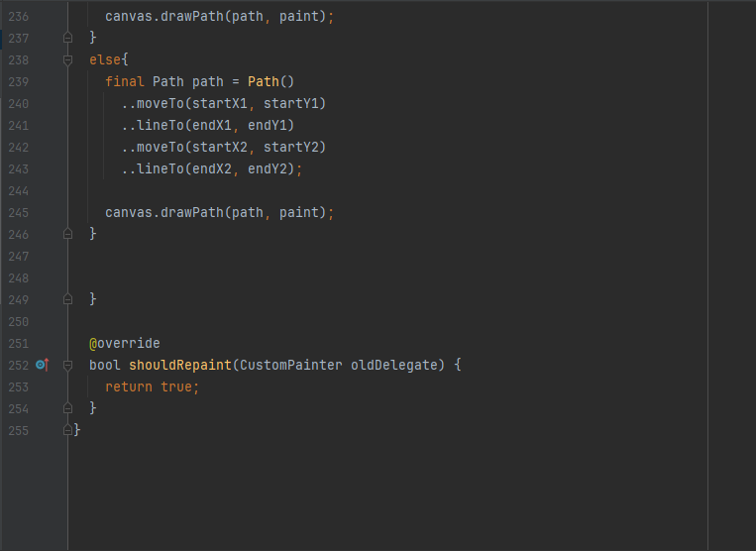The height and width of the screenshot is (551, 756).
Task: Click the shouldRepaint method name
Action: [180, 365]
